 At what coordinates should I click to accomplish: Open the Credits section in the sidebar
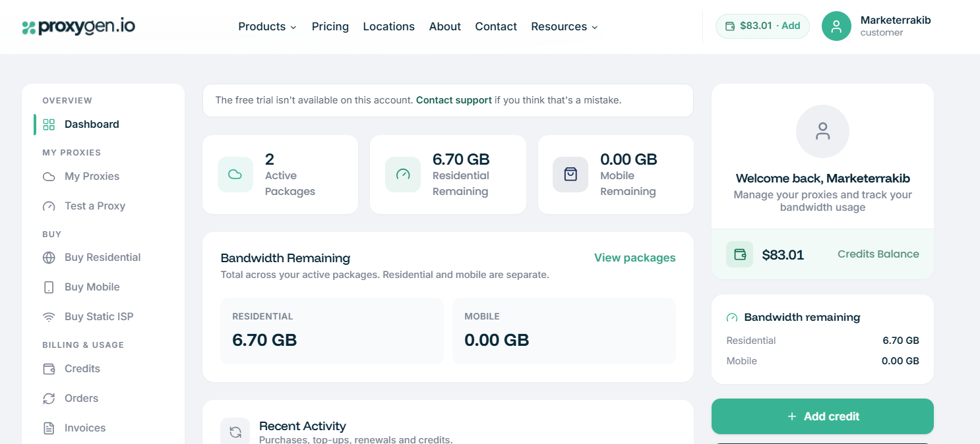[82, 369]
